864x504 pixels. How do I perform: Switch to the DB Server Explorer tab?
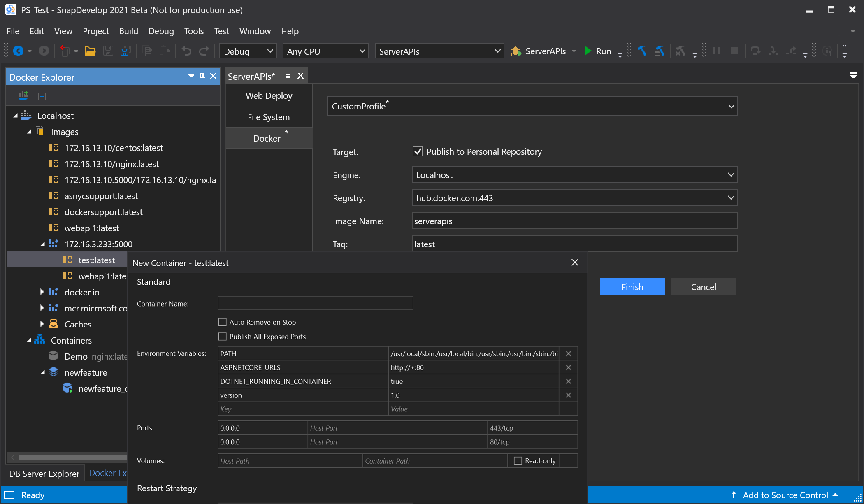click(x=44, y=474)
